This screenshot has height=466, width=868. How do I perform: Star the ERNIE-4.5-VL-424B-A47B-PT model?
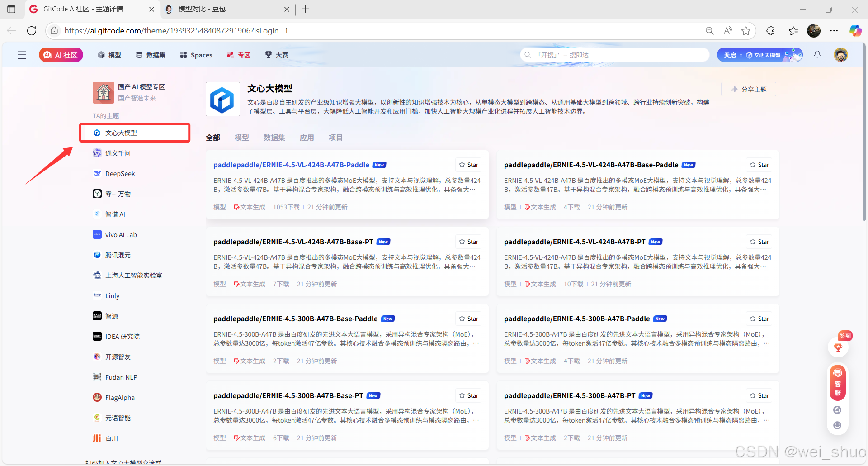pos(759,242)
